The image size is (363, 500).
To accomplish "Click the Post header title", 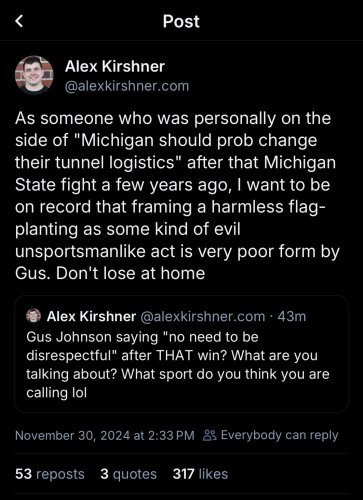I will pos(181,21).
